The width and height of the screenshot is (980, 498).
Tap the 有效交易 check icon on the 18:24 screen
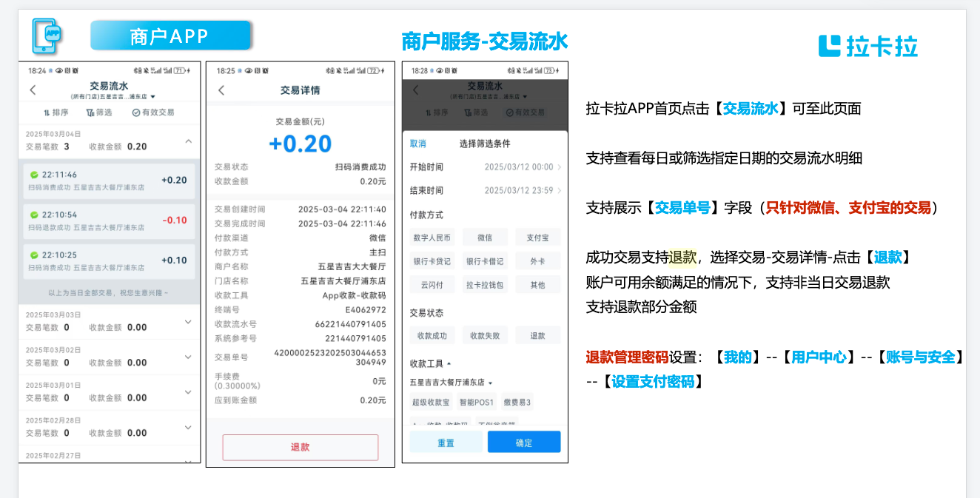click(135, 112)
